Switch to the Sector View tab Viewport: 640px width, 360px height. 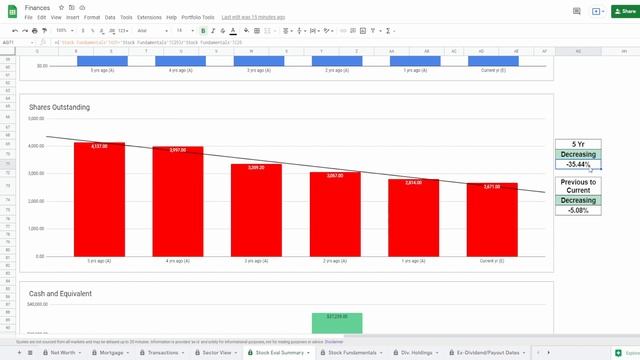pos(216,353)
